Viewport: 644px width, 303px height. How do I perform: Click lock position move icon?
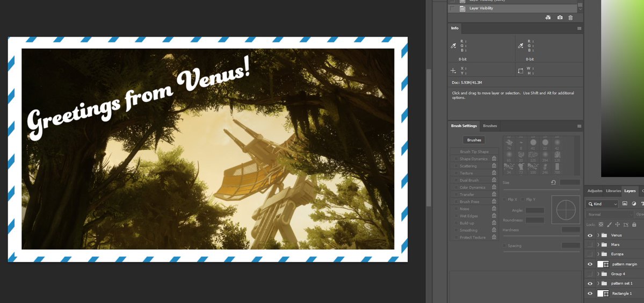pos(617,225)
